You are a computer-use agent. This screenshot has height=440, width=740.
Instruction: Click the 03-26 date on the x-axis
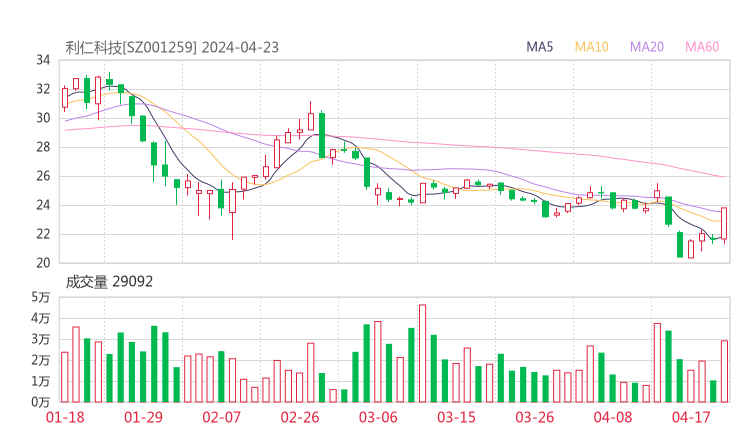(x=534, y=417)
